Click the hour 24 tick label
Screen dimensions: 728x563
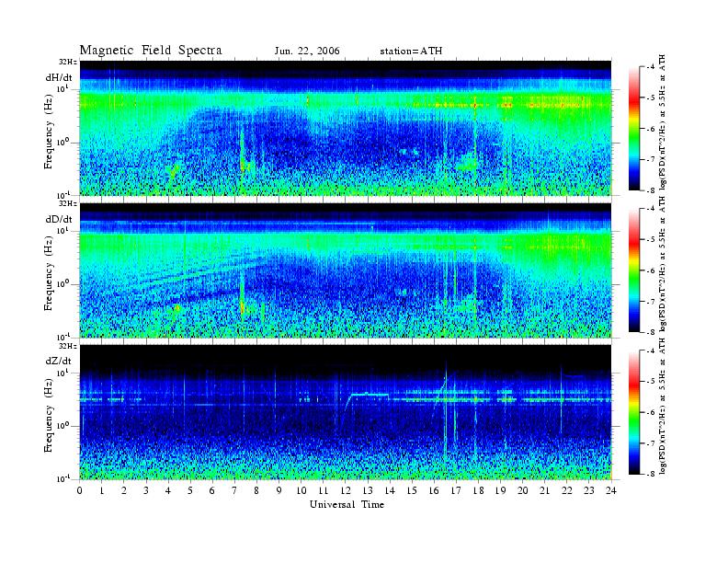611,491
